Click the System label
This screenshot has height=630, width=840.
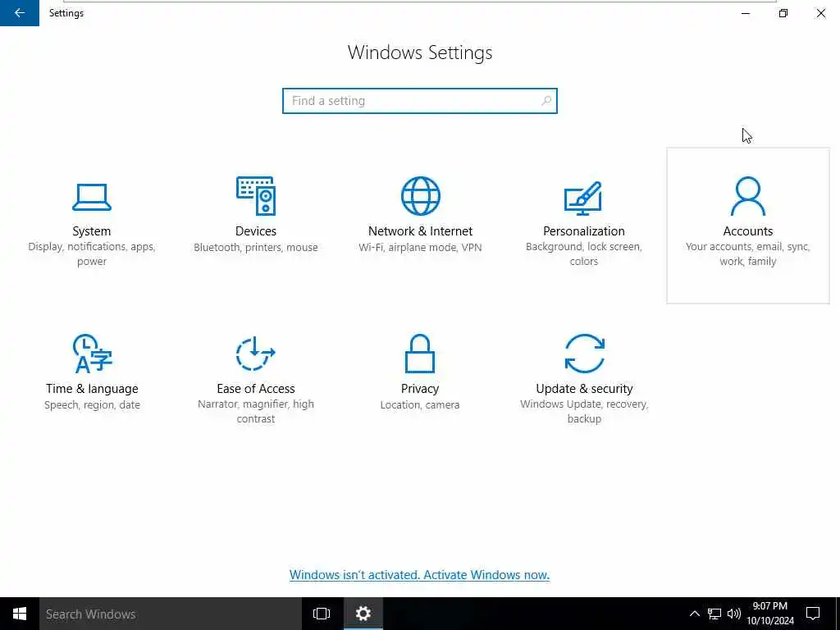click(x=92, y=231)
